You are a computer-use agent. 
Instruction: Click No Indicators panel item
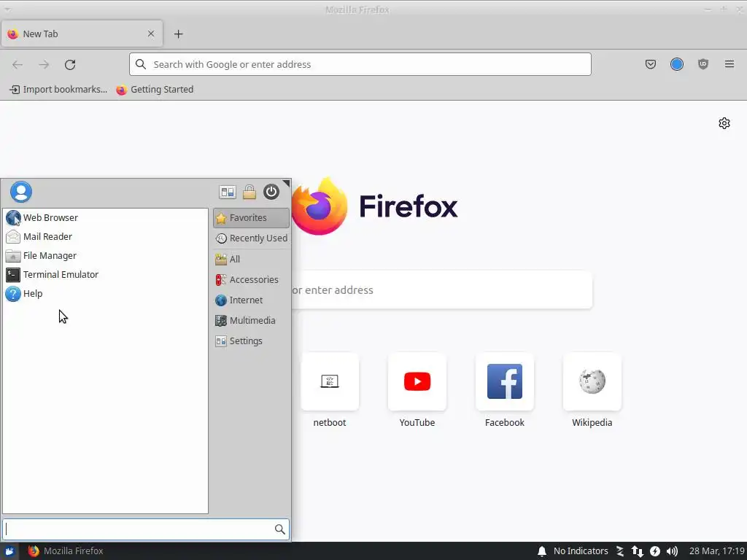coord(581,551)
